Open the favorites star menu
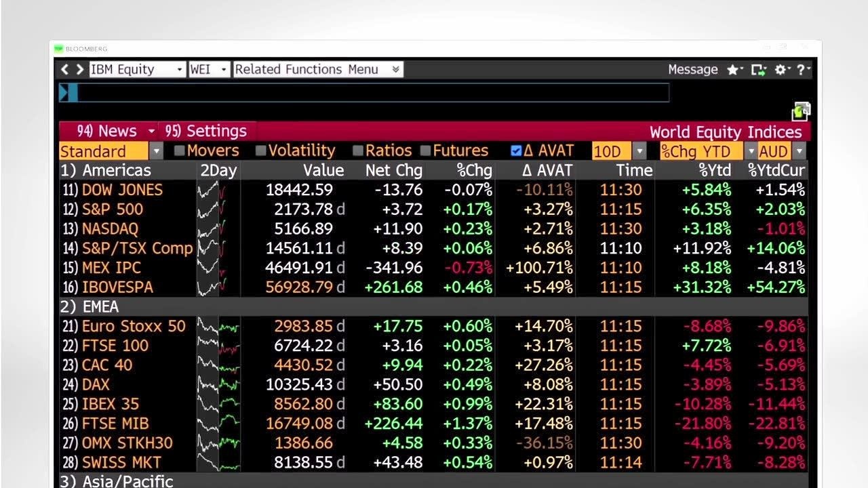The image size is (868, 488). [x=733, y=70]
